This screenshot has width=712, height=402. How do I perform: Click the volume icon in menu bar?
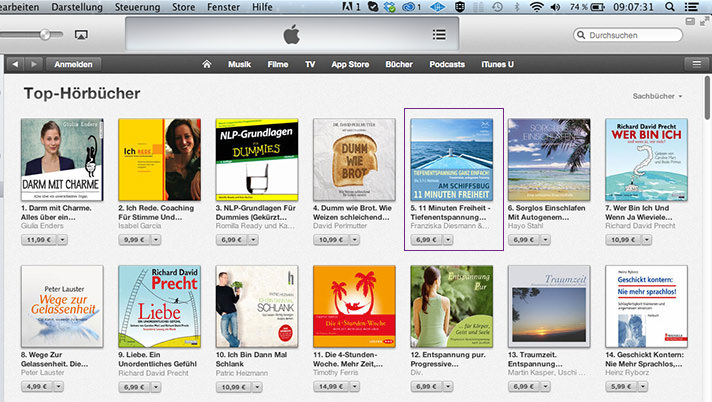click(555, 7)
